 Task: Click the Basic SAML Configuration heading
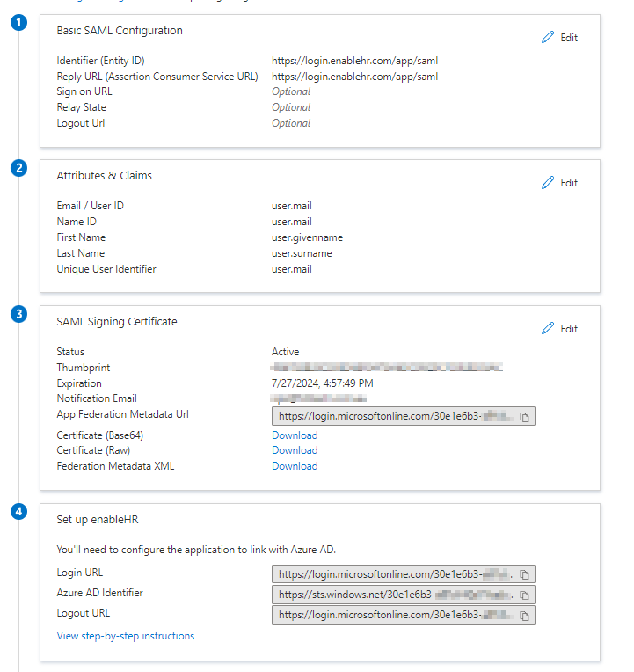pos(120,31)
